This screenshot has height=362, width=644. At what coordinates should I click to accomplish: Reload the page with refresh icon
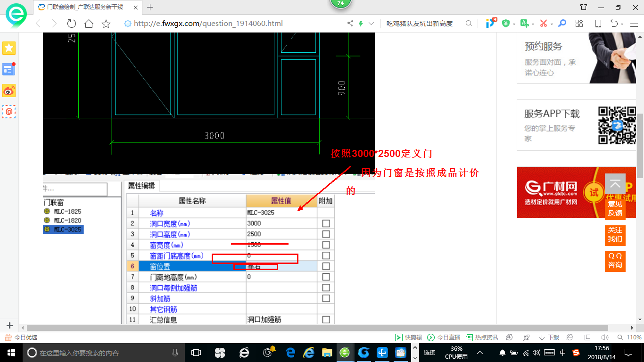point(72,24)
